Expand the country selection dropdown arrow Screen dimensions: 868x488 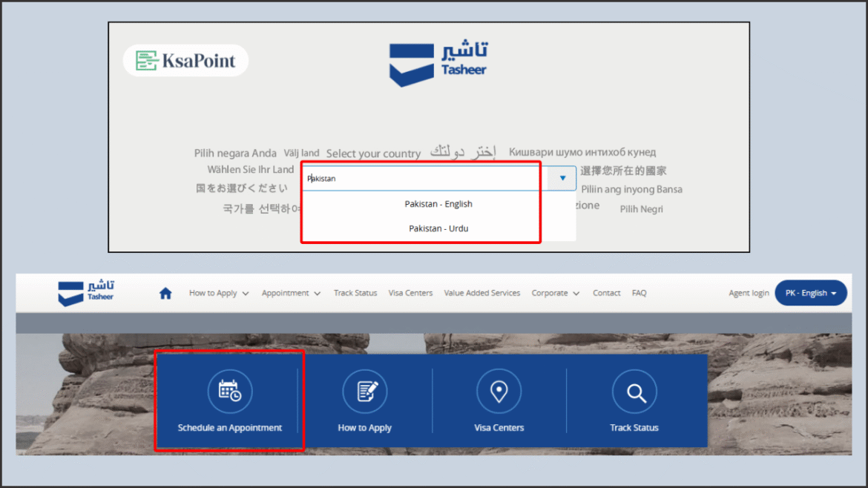[562, 178]
